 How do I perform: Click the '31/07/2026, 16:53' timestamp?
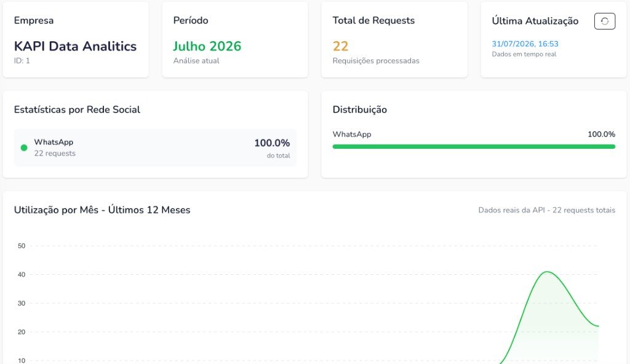(x=525, y=44)
